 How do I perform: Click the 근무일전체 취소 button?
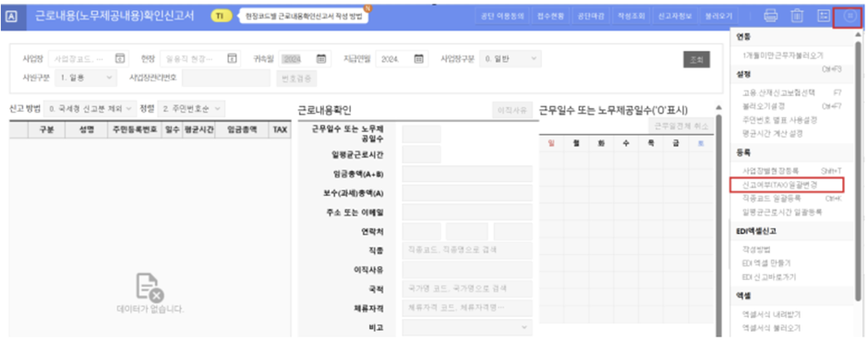tap(681, 126)
